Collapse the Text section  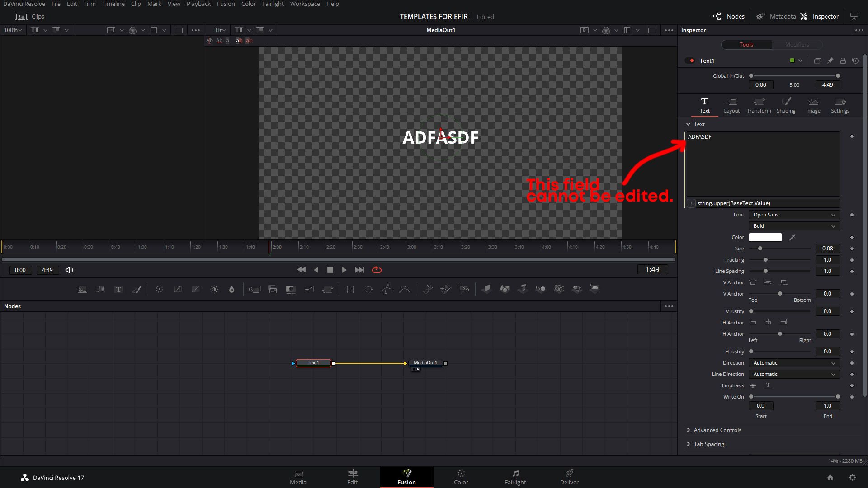(x=695, y=124)
